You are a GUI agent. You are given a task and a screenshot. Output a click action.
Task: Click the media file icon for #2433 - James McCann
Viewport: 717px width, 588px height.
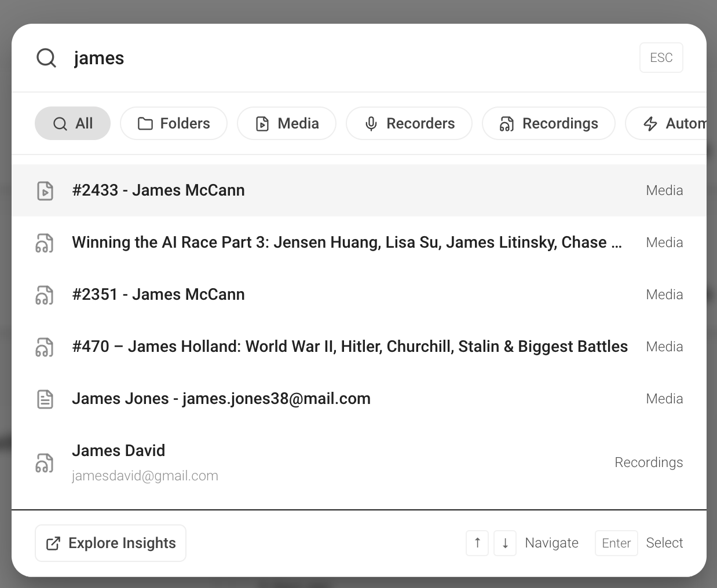coord(45,190)
